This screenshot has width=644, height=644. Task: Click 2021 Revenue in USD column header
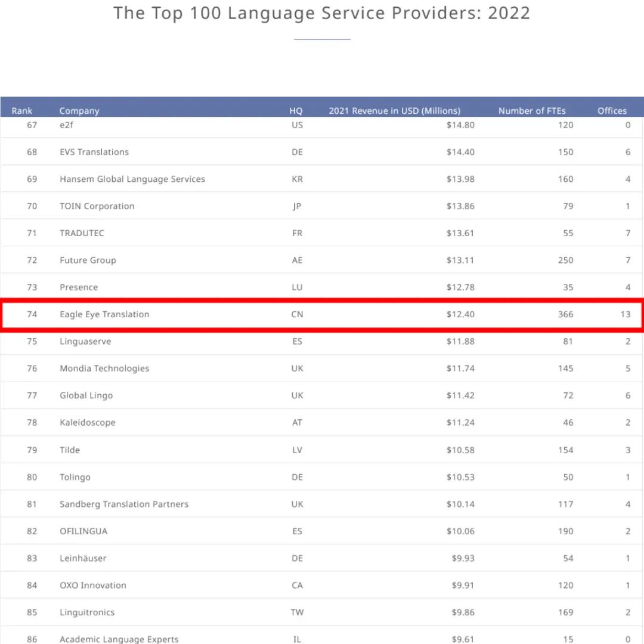394,110
